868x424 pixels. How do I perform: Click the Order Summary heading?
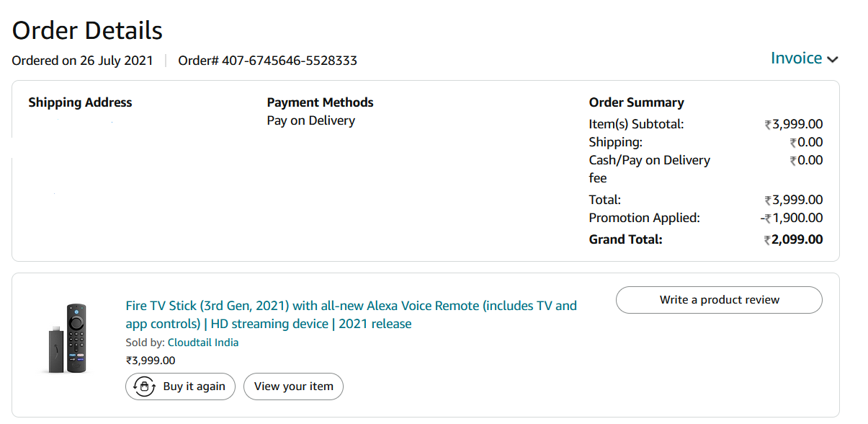click(636, 102)
